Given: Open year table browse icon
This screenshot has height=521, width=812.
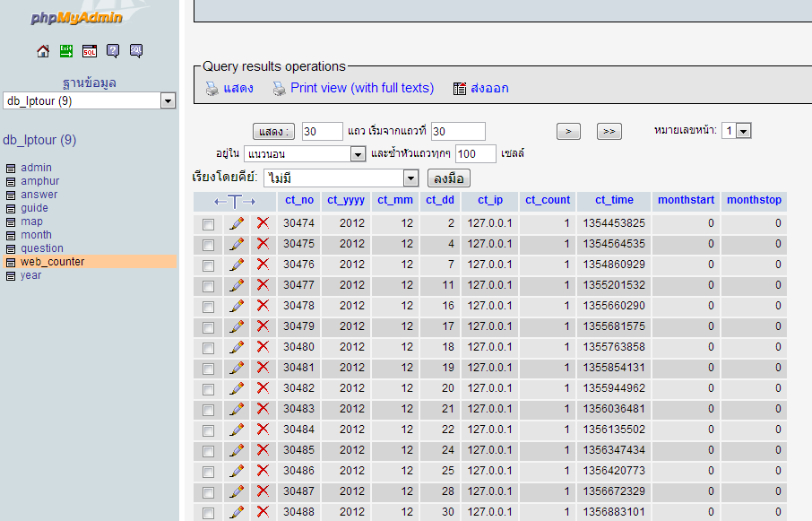Looking at the screenshot, I should pos(11,276).
